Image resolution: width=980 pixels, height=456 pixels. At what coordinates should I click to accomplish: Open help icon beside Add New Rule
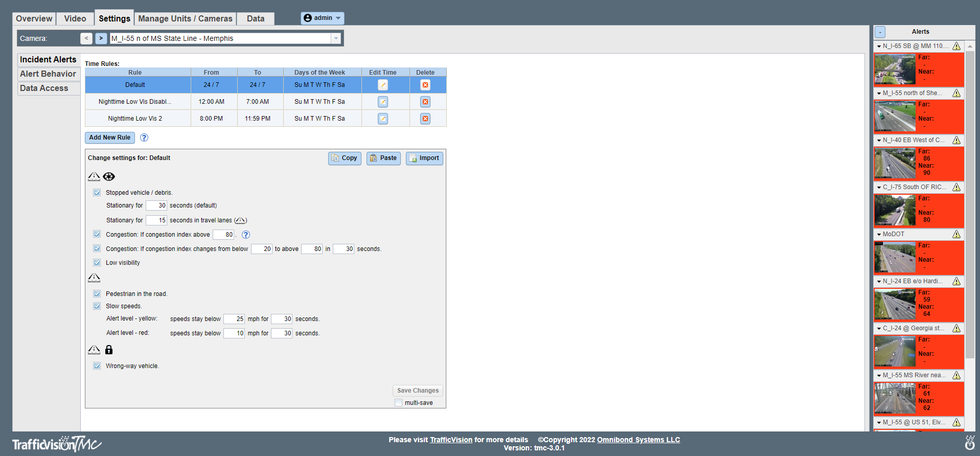tap(144, 138)
